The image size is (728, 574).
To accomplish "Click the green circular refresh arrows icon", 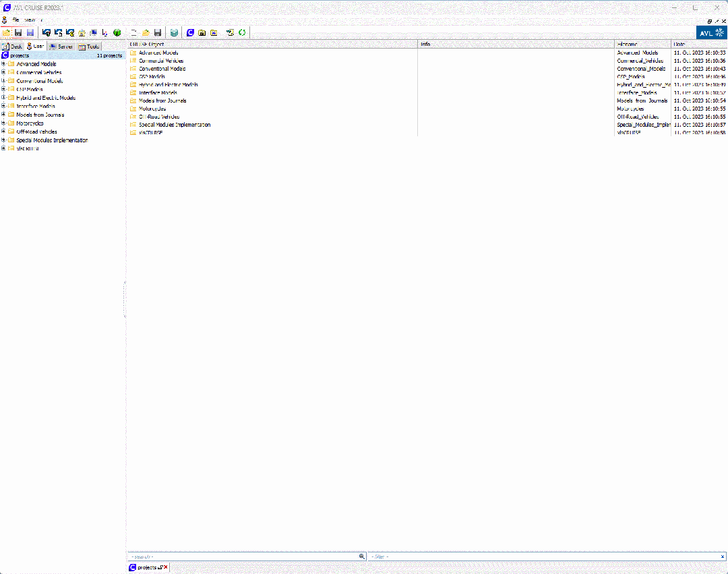I will [x=242, y=32].
